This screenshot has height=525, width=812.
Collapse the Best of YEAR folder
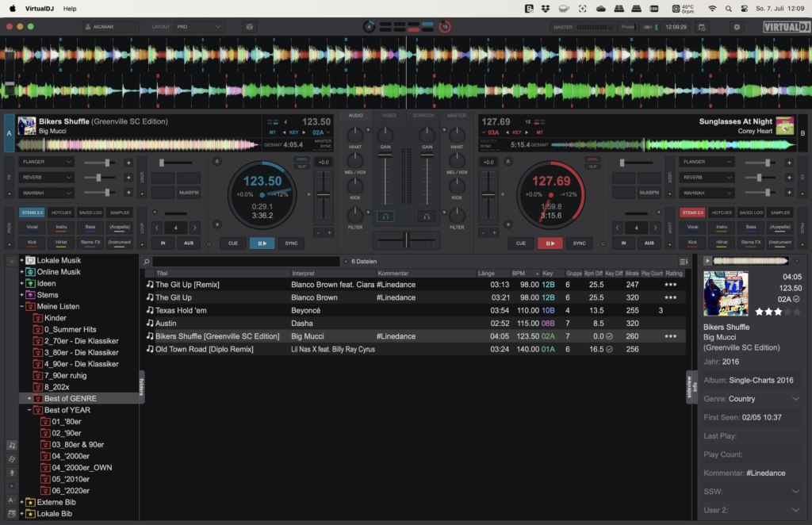click(29, 410)
